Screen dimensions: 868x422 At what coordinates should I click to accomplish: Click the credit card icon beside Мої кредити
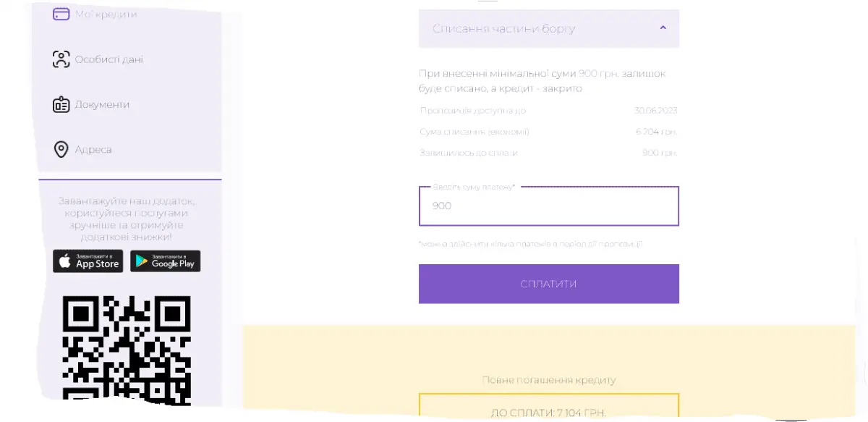pyautogui.click(x=61, y=14)
